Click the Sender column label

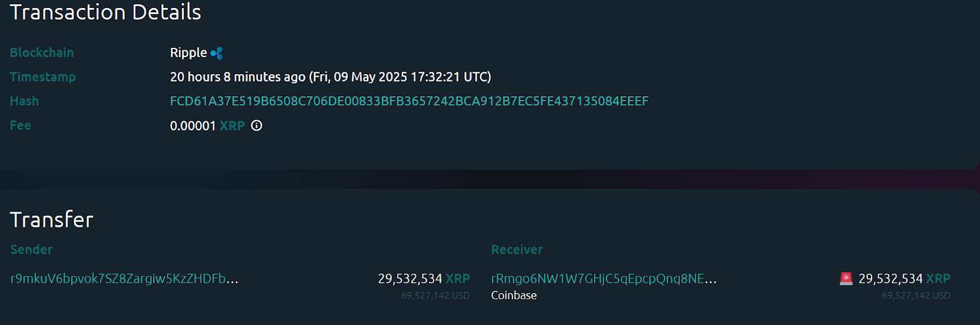point(31,250)
